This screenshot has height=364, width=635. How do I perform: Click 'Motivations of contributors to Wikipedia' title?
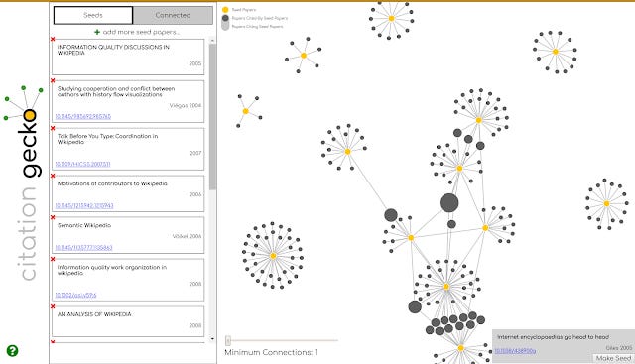coord(112,183)
